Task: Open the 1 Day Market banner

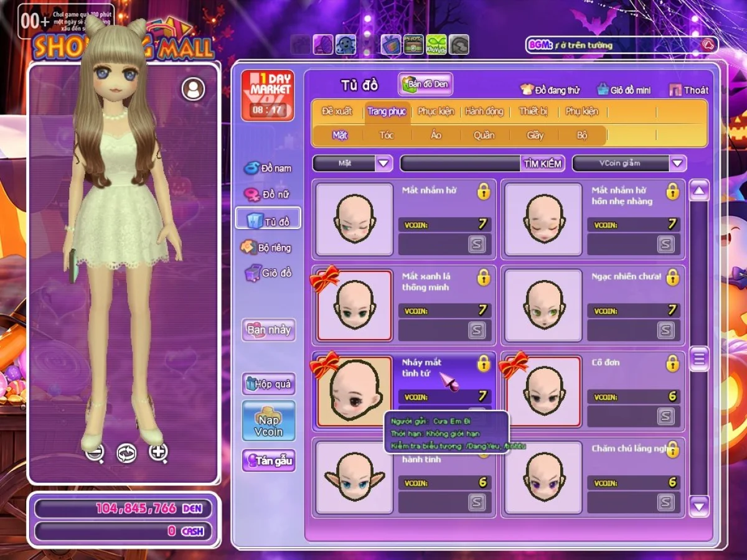Action: [267, 95]
